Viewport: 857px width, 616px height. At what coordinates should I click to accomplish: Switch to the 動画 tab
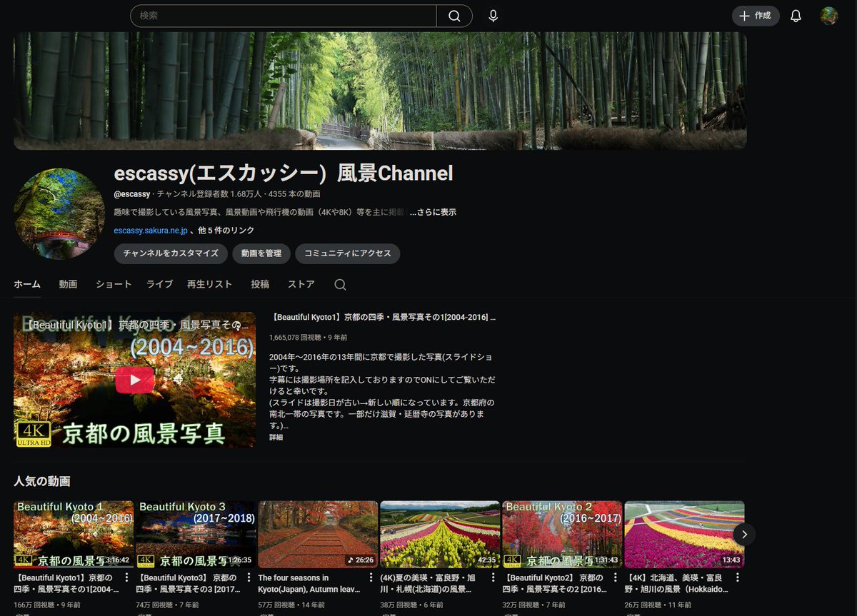pyautogui.click(x=69, y=284)
